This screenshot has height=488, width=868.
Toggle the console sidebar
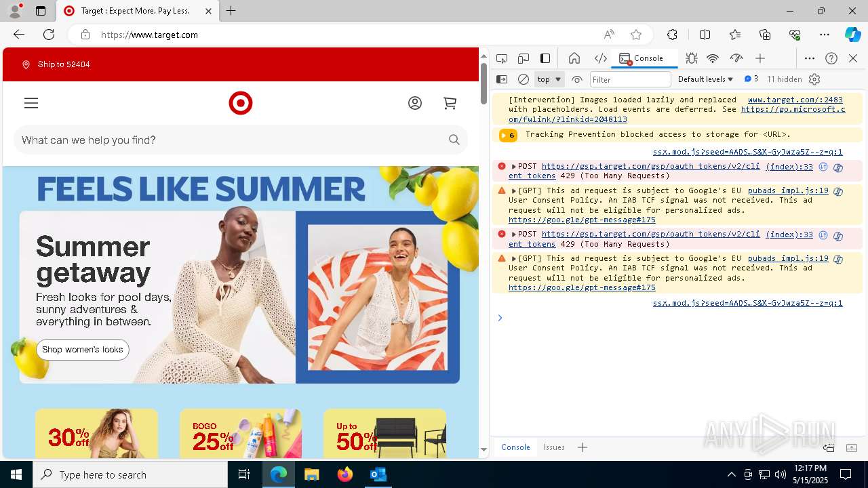pos(502,79)
